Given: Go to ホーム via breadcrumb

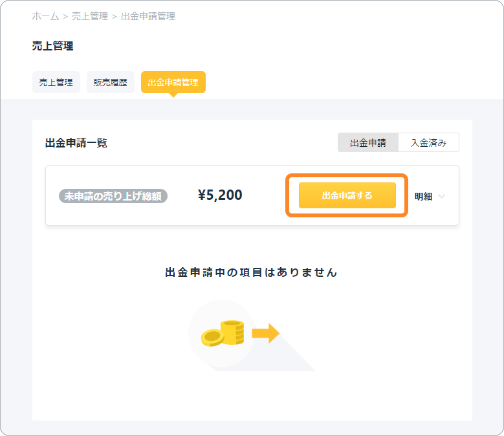Looking at the screenshot, I should click(45, 16).
